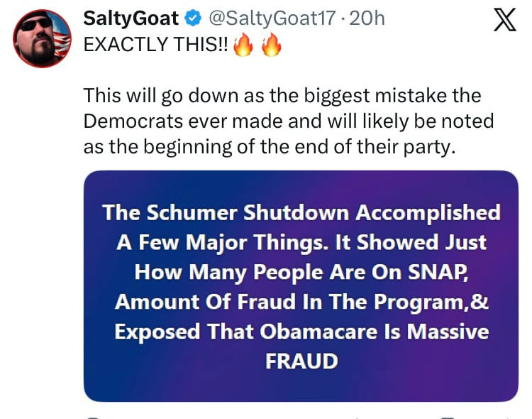
Task: Click "beginning of the end" sentence line
Action: click(x=268, y=147)
